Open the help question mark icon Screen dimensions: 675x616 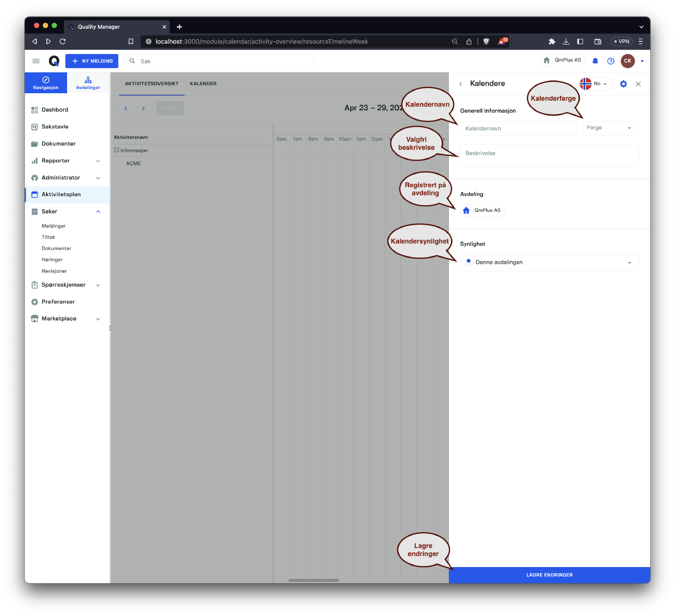(610, 61)
